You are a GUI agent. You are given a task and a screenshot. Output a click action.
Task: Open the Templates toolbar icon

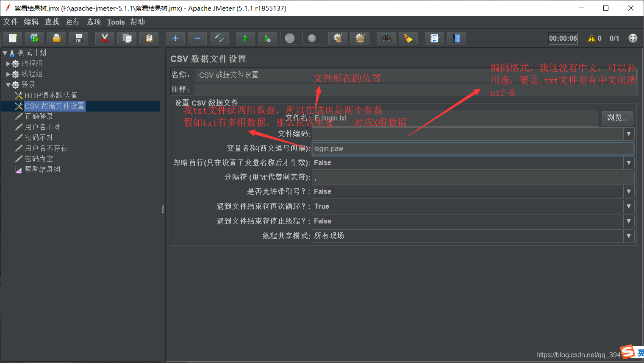(35, 38)
